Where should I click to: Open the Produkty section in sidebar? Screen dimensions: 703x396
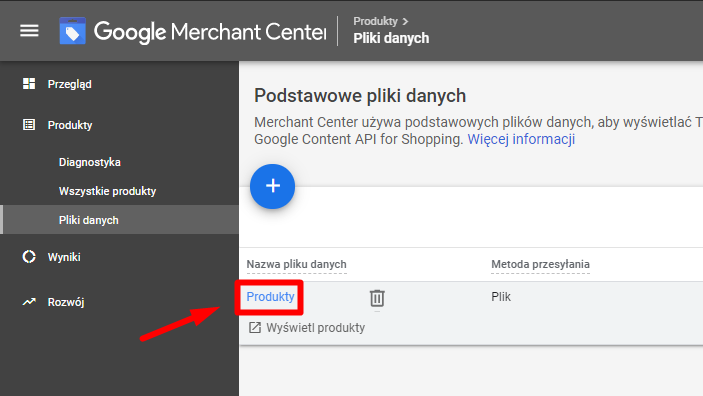(x=70, y=125)
